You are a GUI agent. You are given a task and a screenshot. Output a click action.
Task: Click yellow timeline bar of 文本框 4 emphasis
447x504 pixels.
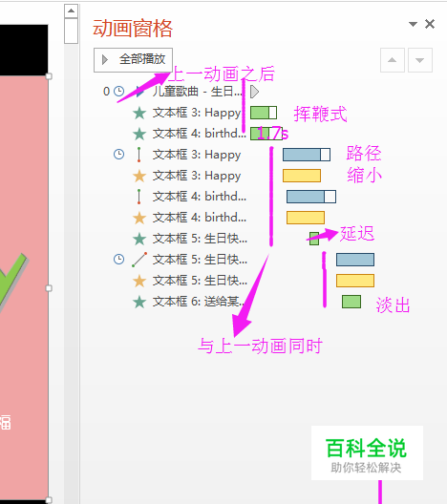click(306, 218)
